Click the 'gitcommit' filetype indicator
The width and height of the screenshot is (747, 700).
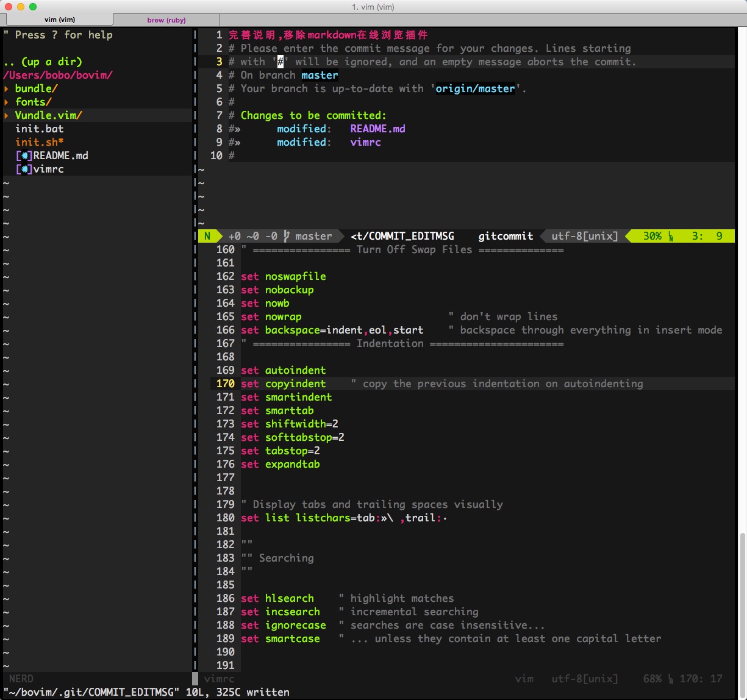(x=506, y=236)
